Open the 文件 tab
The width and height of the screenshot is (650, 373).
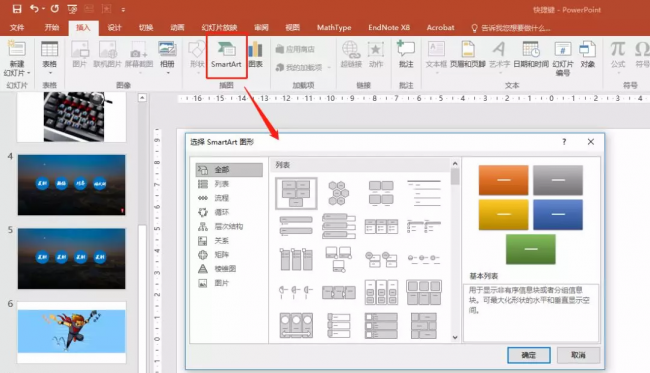pyautogui.click(x=17, y=28)
